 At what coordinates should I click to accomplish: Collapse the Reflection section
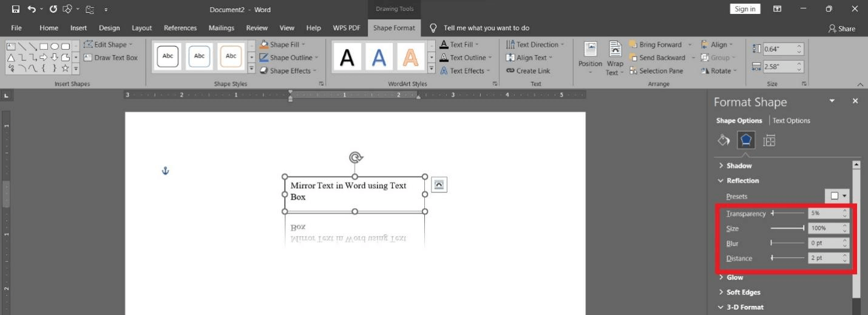pyautogui.click(x=739, y=180)
